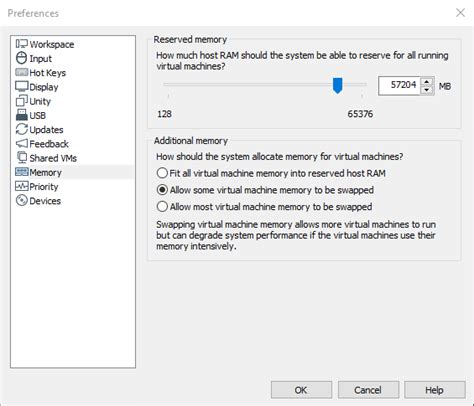Viewport: 474px width, 406px height.
Task: Go to the Hot Keys settings
Action: pos(48,73)
